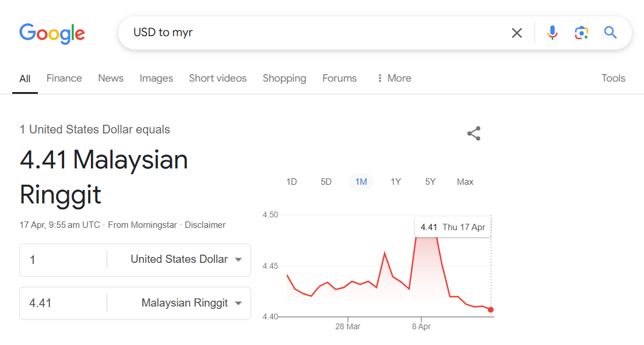Share the currency conversion result
The width and height of the screenshot is (644, 345).
tap(474, 133)
